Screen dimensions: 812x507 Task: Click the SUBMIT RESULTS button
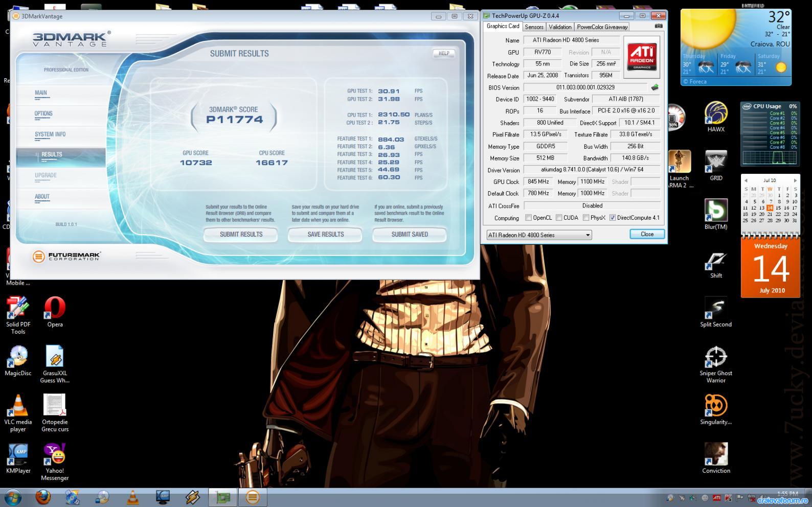coord(241,235)
